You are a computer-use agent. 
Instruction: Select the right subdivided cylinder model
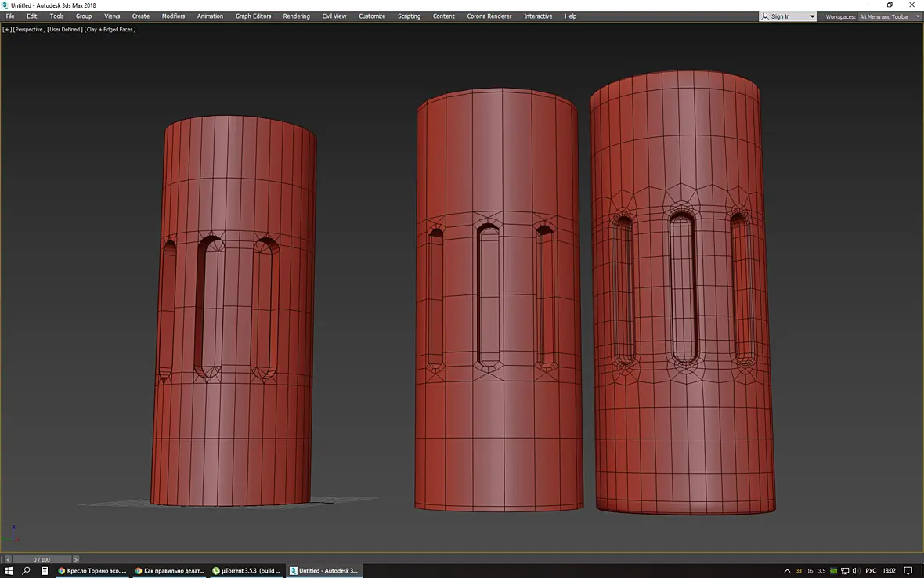pyautogui.click(x=682, y=293)
